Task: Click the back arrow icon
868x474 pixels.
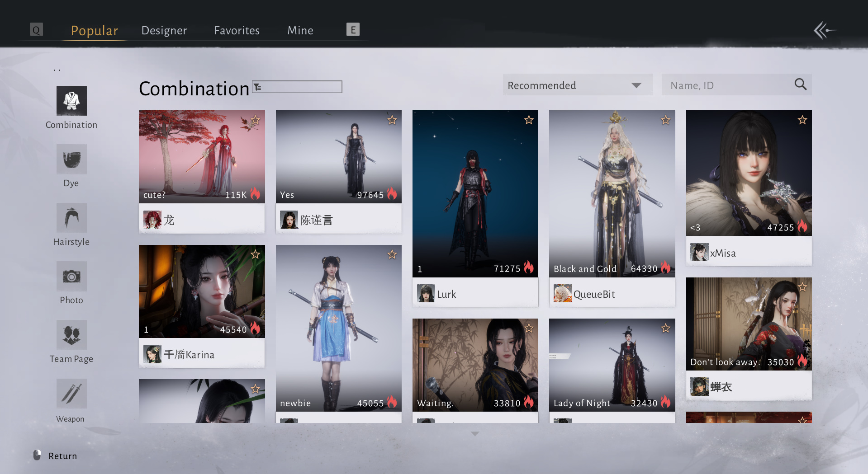Action: pos(825,30)
